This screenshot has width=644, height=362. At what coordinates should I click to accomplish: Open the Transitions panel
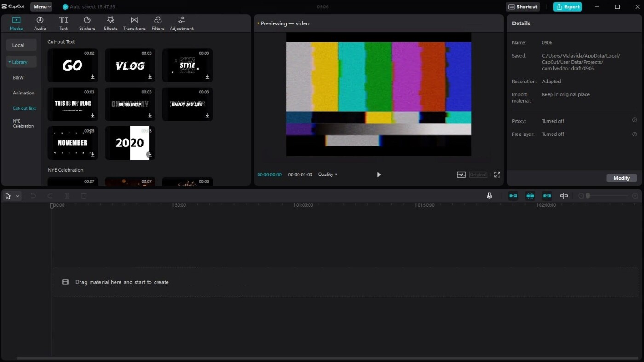pyautogui.click(x=134, y=23)
